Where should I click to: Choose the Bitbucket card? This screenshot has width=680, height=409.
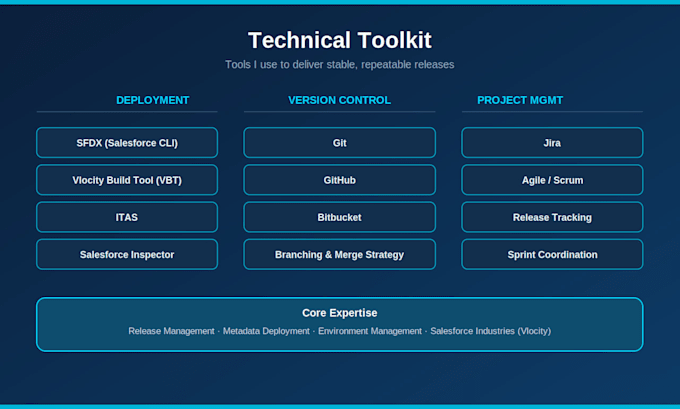[340, 217]
